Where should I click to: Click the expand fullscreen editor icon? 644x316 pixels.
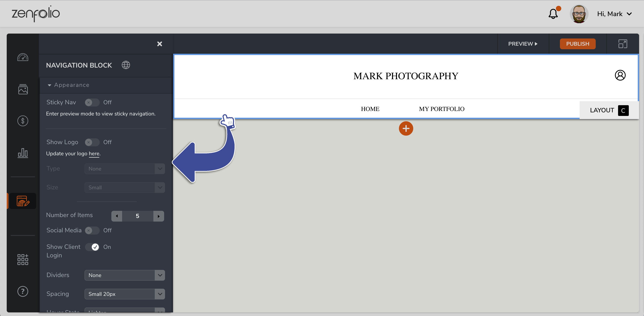click(x=623, y=44)
